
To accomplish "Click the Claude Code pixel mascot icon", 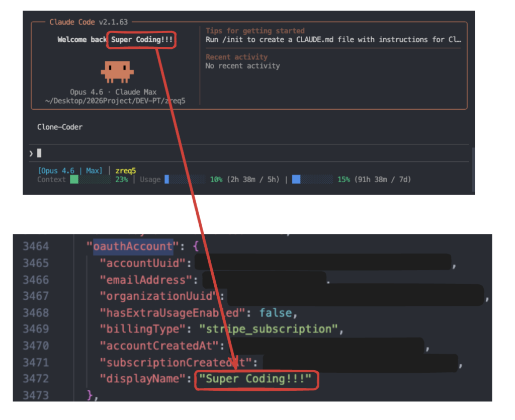I will (116, 72).
